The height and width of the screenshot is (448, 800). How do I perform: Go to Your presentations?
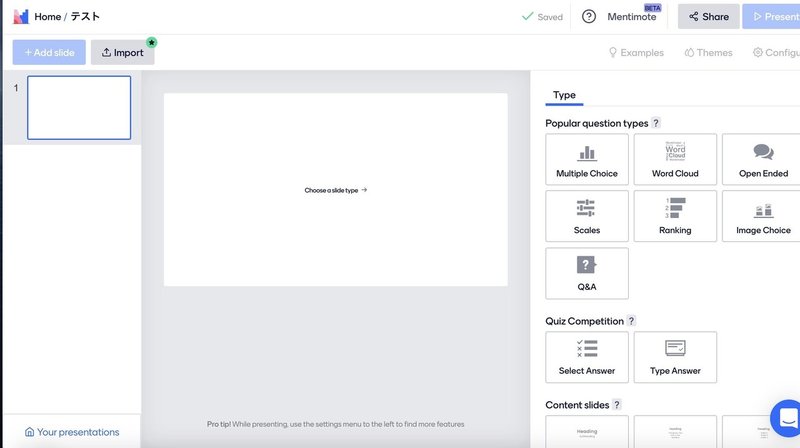click(x=72, y=432)
